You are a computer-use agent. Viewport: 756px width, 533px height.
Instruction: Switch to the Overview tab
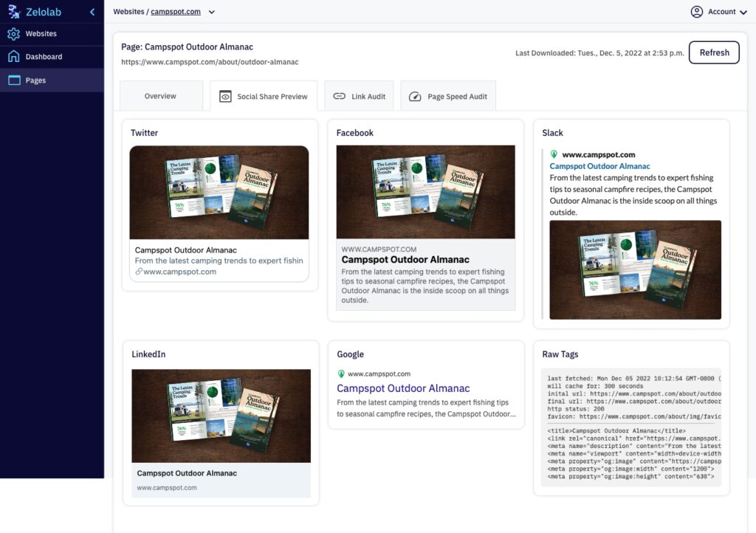(x=160, y=96)
